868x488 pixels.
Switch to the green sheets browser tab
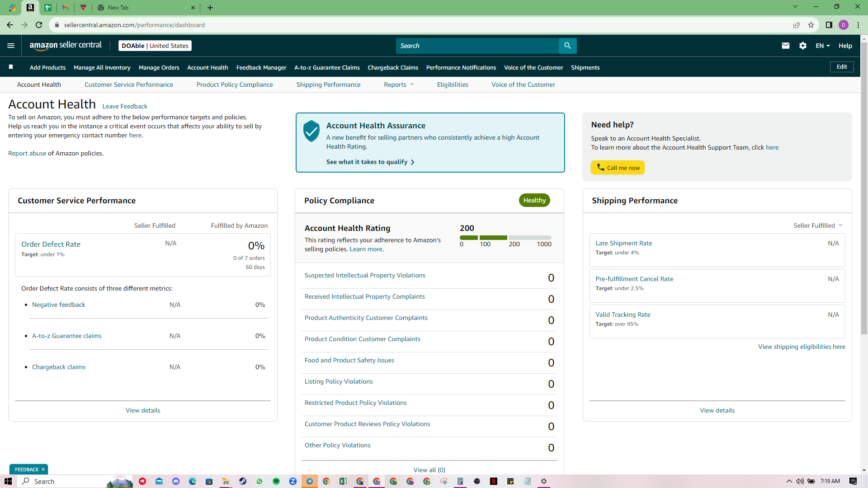click(48, 8)
